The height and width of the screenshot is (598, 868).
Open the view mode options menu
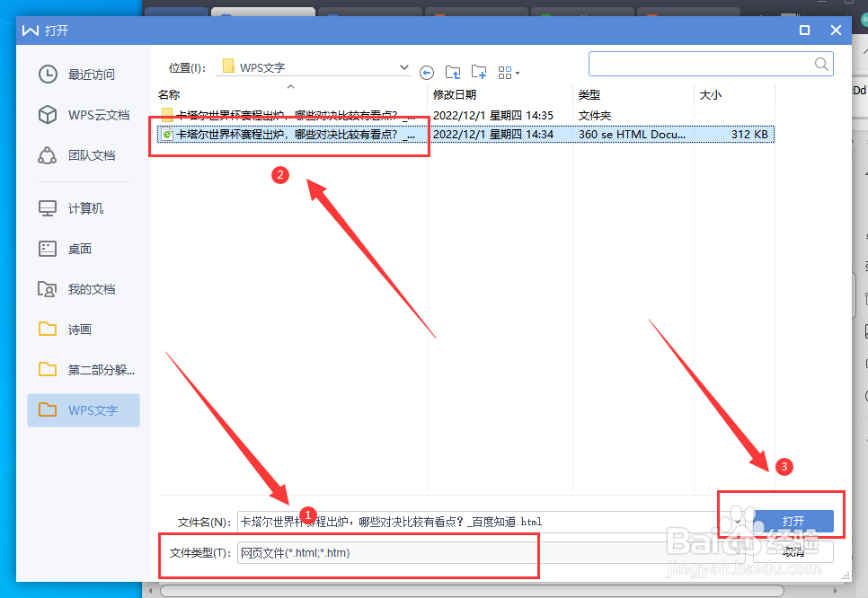(509, 73)
